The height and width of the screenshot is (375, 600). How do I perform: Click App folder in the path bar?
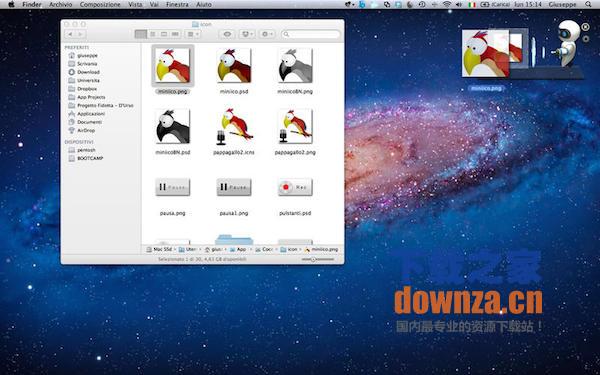(238, 249)
